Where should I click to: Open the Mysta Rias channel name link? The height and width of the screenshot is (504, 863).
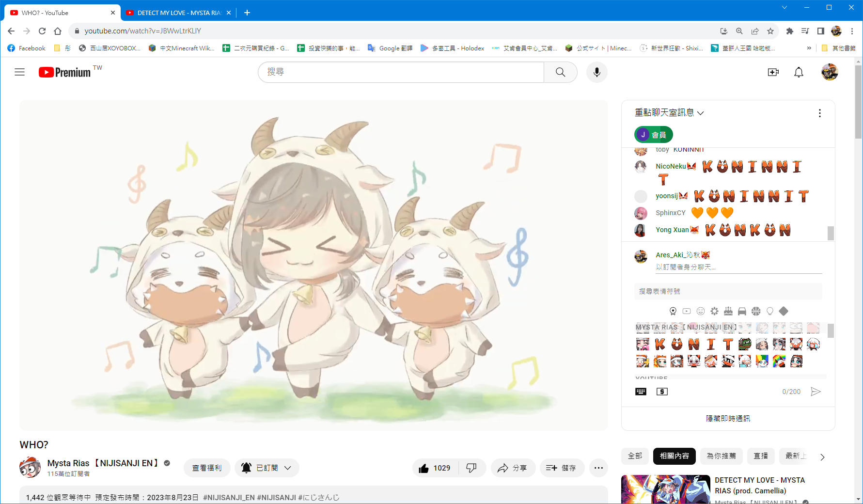point(103,463)
